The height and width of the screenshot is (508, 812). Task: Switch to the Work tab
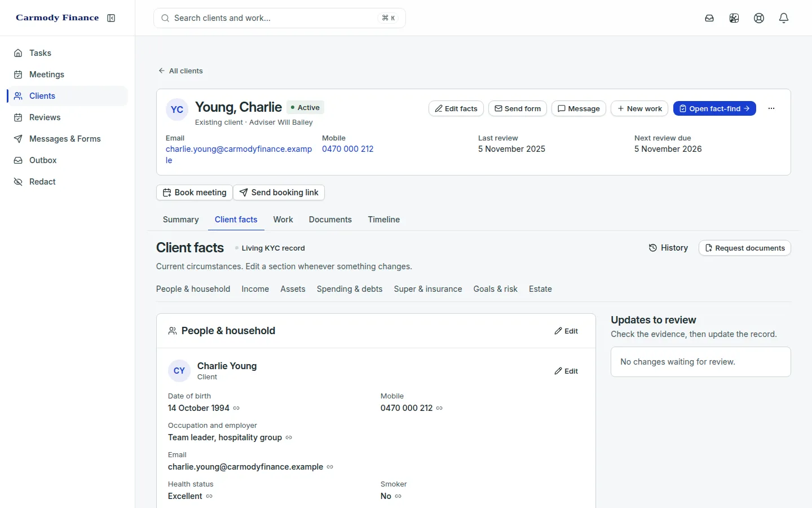[x=283, y=220]
